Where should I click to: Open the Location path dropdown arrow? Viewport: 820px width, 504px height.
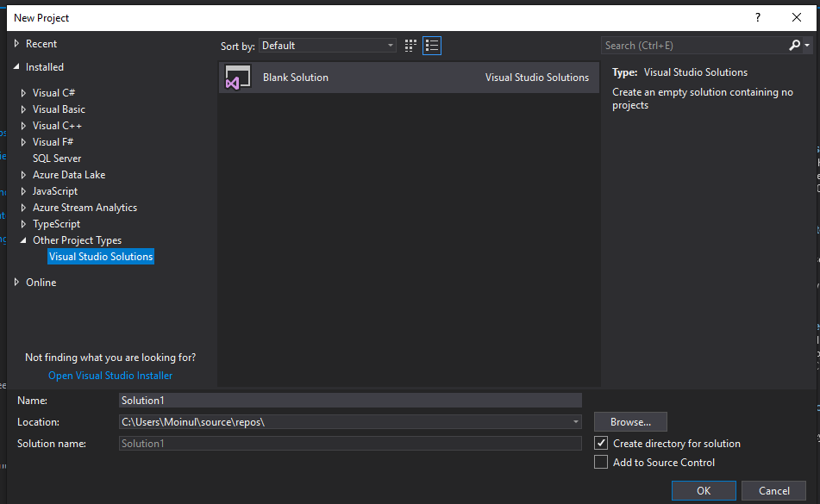(x=575, y=422)
